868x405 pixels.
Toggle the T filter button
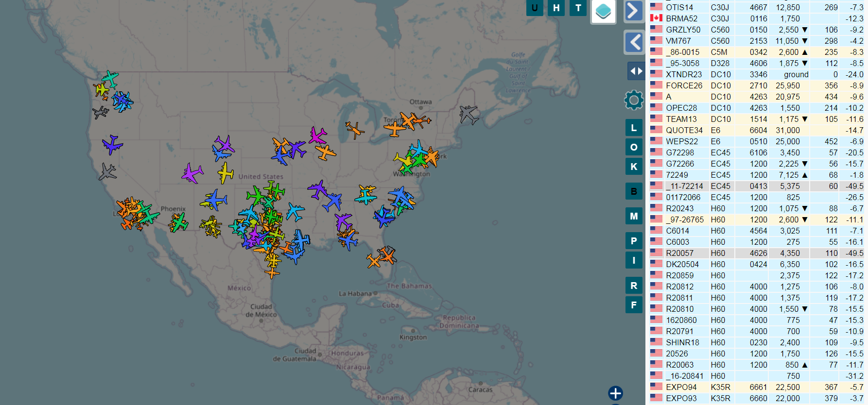point(578,8)
